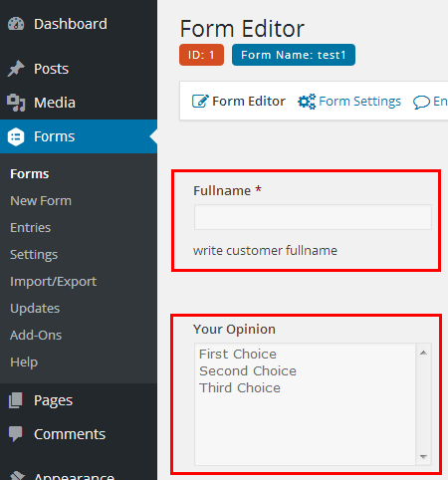448x480 pixels.
Task: Click the Form Editor pencil icon
Action: click(x=200, y=101)
